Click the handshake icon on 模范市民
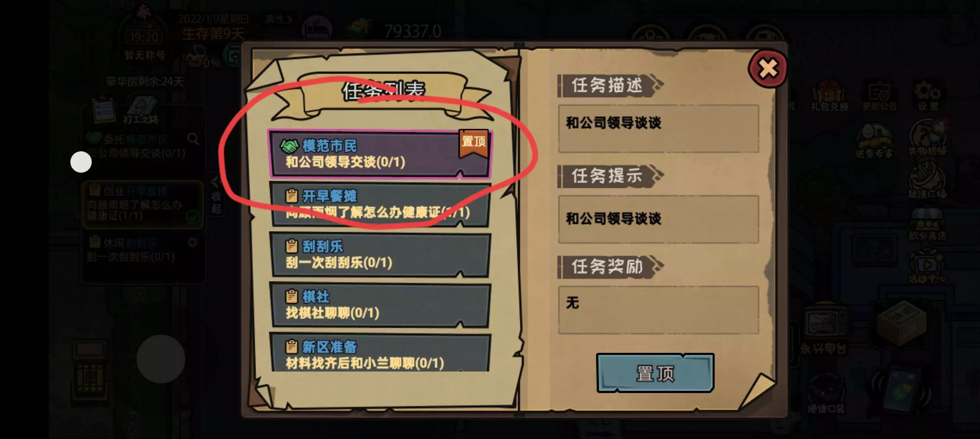The image size is (980, 439). click(289, 146)
